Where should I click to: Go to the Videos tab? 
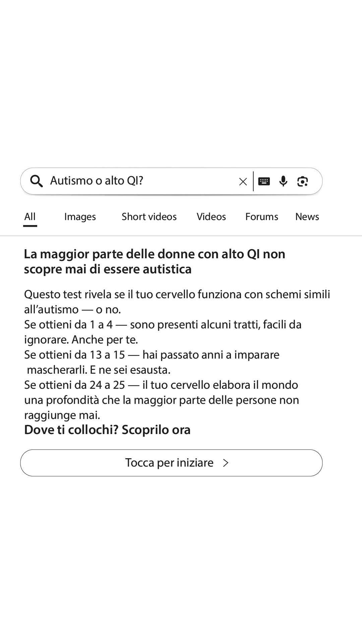point(211,217)
